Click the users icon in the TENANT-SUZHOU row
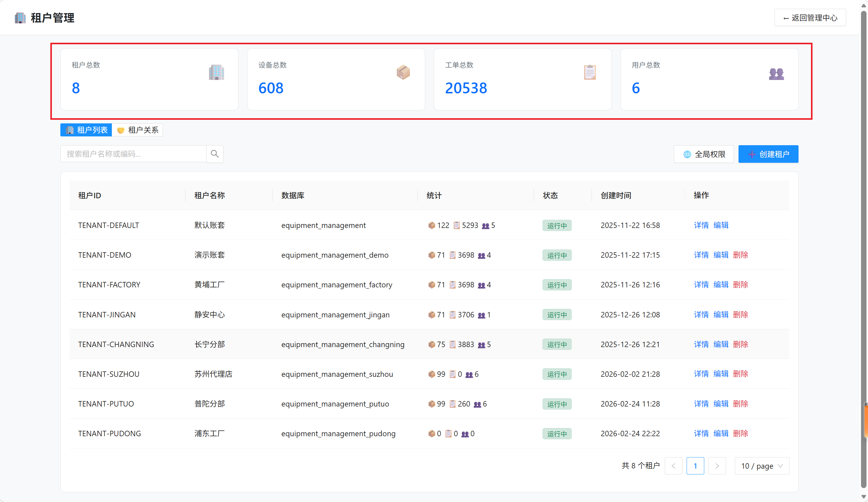The image size is (868, 502). click(x=469, y=375)
